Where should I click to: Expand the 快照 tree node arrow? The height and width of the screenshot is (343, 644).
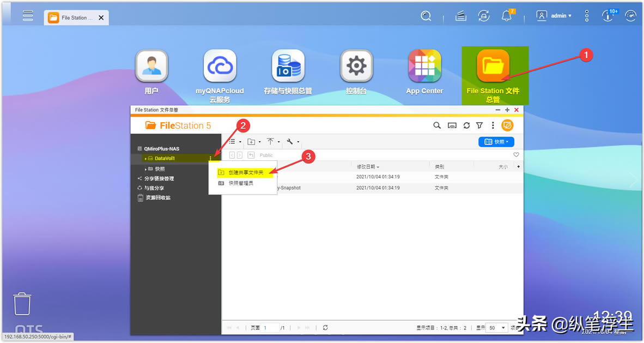pyautogui.click(x=145, y=169)
